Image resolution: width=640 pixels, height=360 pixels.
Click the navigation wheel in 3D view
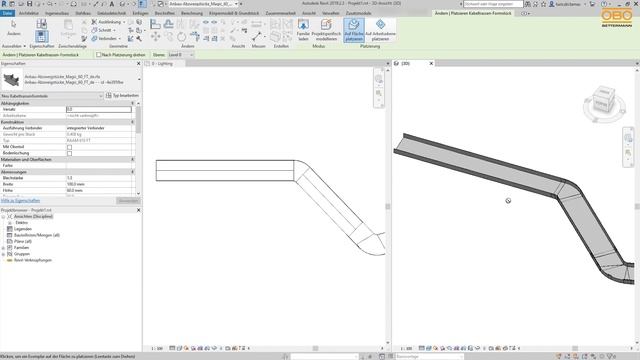pos(628,138)
